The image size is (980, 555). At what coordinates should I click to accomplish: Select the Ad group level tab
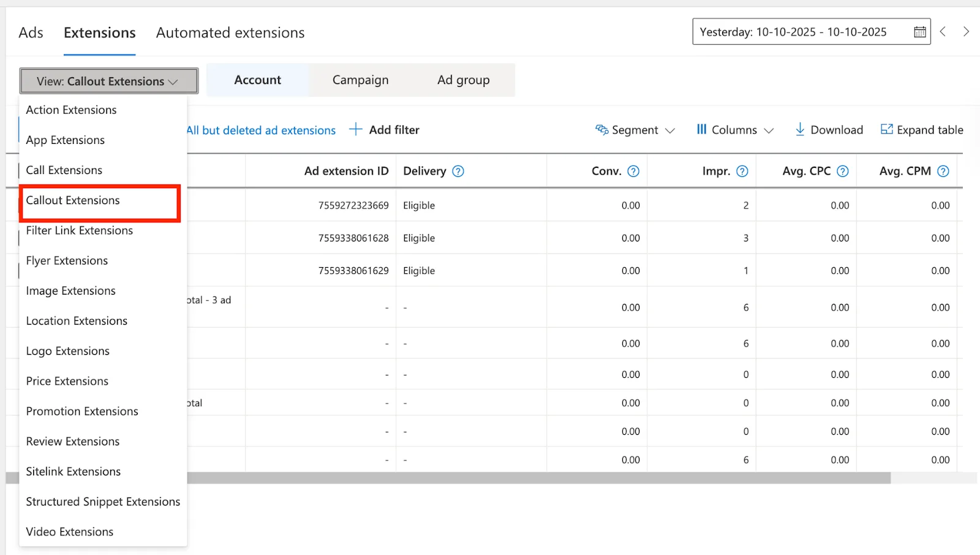tap(463, 80)
